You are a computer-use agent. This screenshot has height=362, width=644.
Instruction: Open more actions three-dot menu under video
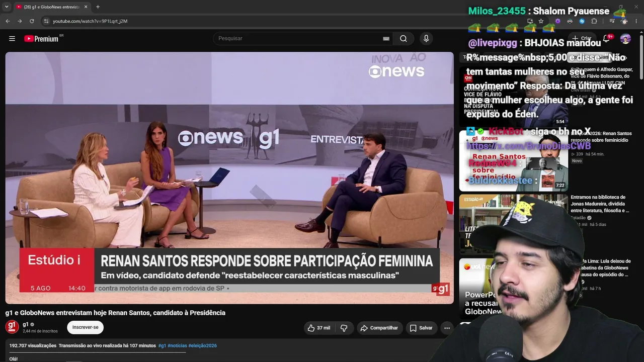point(447,328)
